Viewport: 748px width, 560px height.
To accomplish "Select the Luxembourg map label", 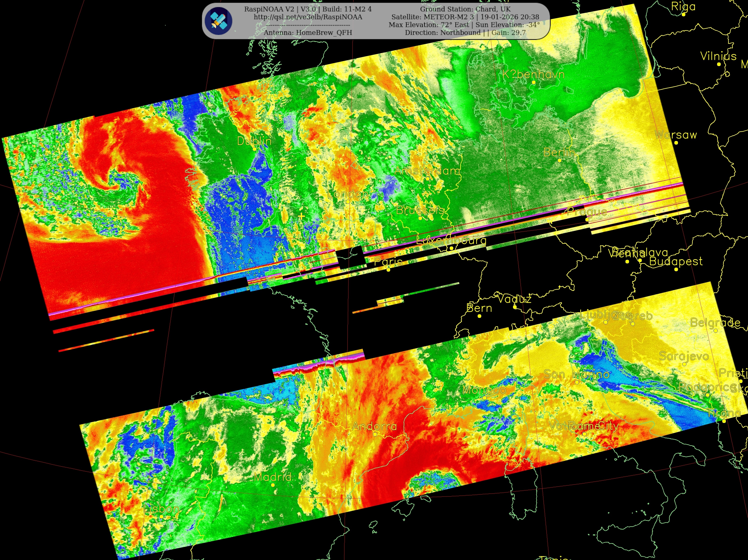I will (x=451, y=241).
